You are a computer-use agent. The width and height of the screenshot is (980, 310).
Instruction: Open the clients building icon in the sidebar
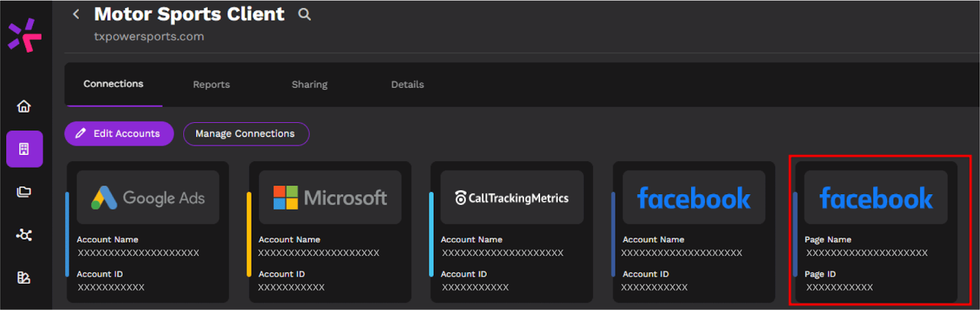click(24, 149)
